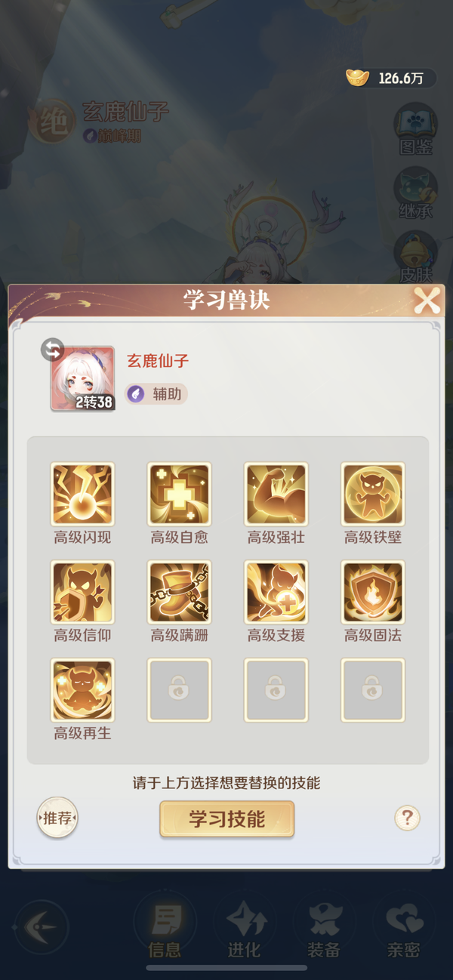The width and height of the screenshot is (453, 980).
Task: Select the 高级支援 skill icon
Action: (x=276, y=593)
